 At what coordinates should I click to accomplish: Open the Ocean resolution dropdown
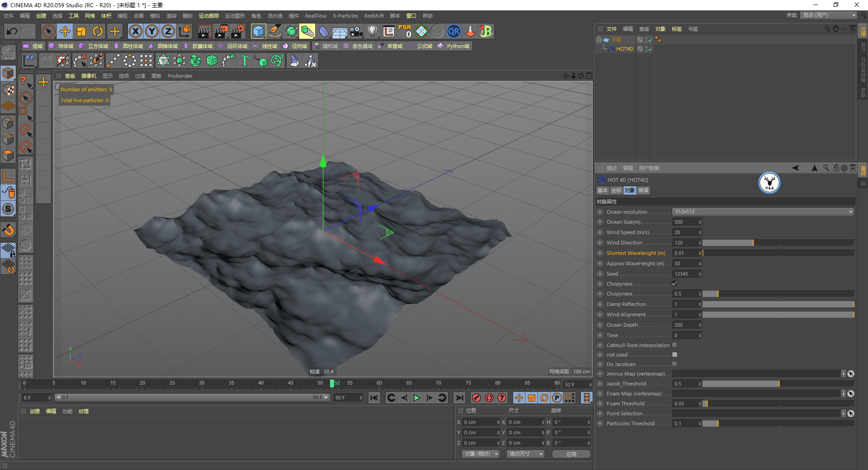pos(763,212)
